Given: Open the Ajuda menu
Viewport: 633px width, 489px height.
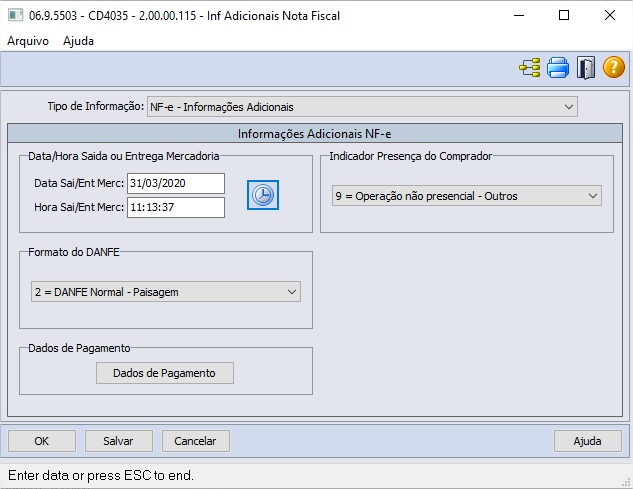Looking at the screenshot, I should pyautogui.click(x=78, y=41).
